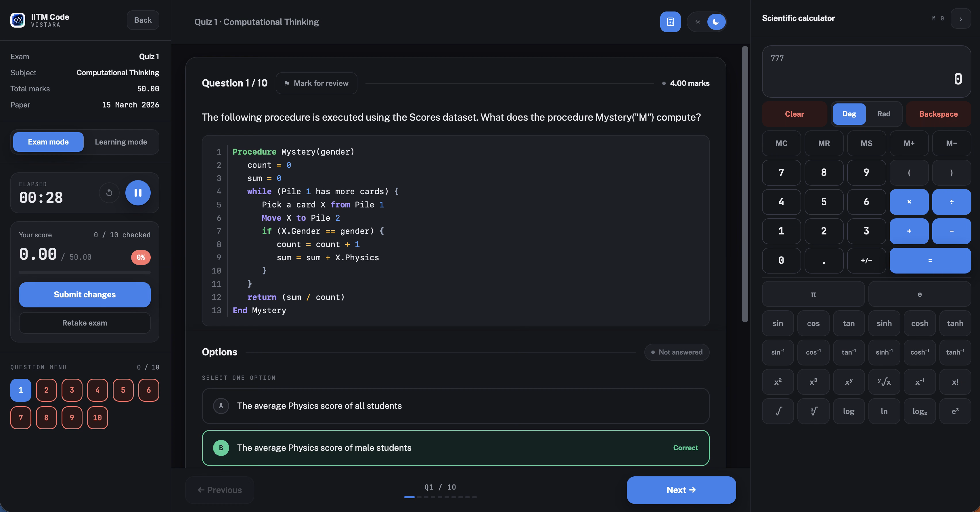
Task: Insert pi constant in calculator
Action: point(813,294)
